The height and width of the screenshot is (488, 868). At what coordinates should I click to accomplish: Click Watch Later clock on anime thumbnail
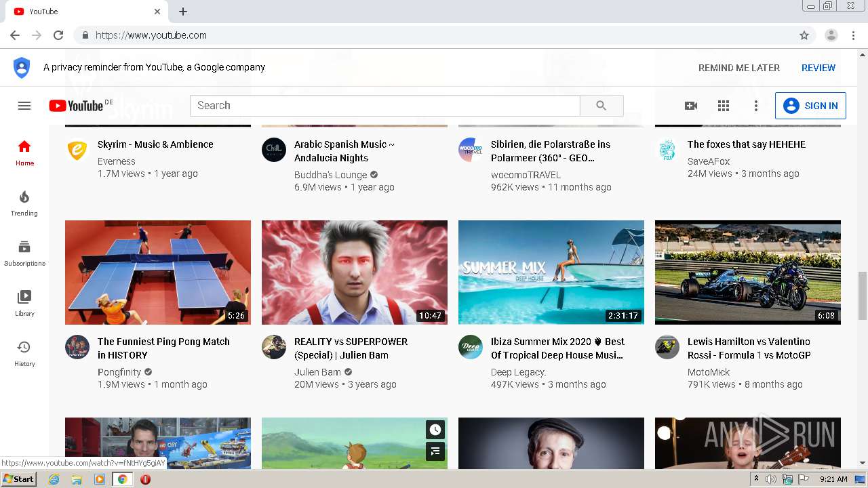pyautogui.click(x=435, y=430)
